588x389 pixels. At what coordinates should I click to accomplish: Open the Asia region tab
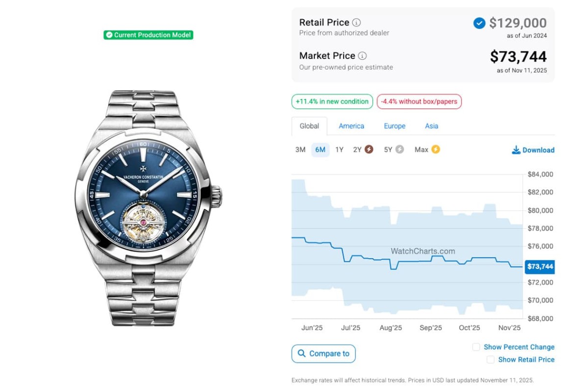pyautogui.click(x=432, y=126)
